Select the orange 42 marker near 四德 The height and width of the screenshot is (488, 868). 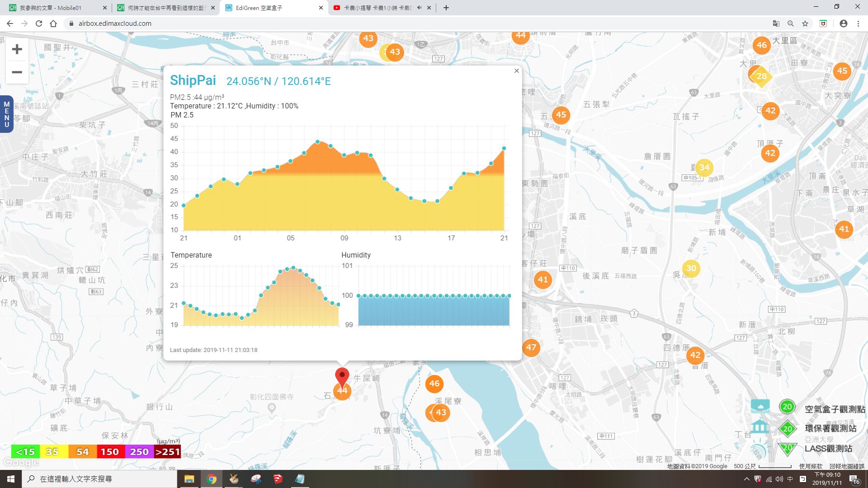point(695,355)
